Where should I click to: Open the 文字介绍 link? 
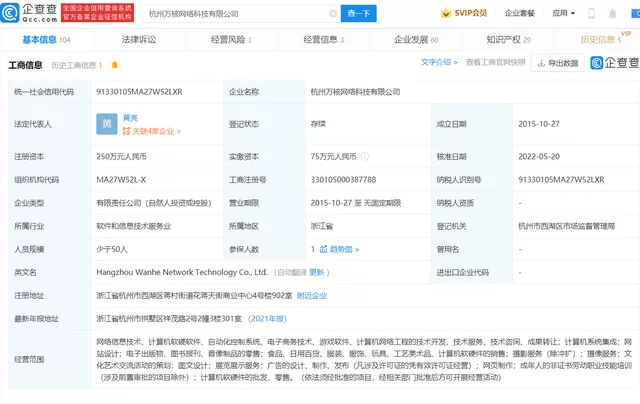[x=439, y=62]
